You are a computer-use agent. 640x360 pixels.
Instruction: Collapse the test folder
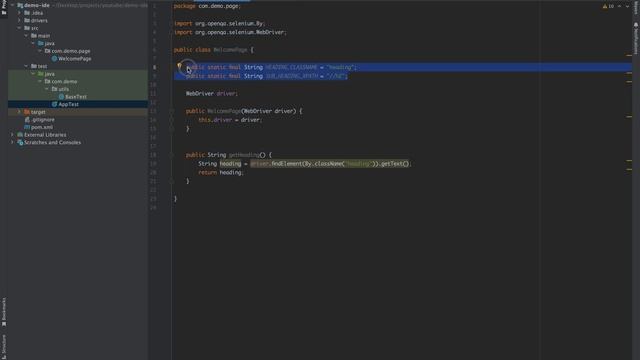pyautogui.click(x=26, y=66)
